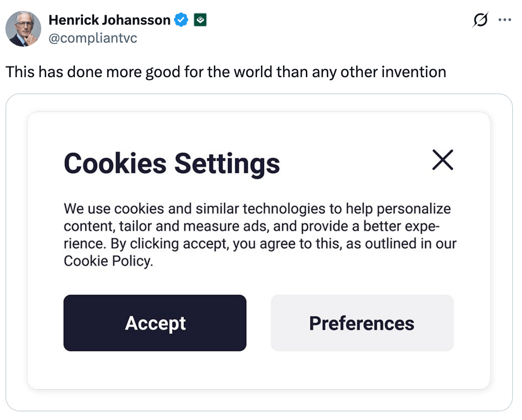Open the @compliantvc handle link
Viewport: 522px width, 420px height.
coord(92,38)
